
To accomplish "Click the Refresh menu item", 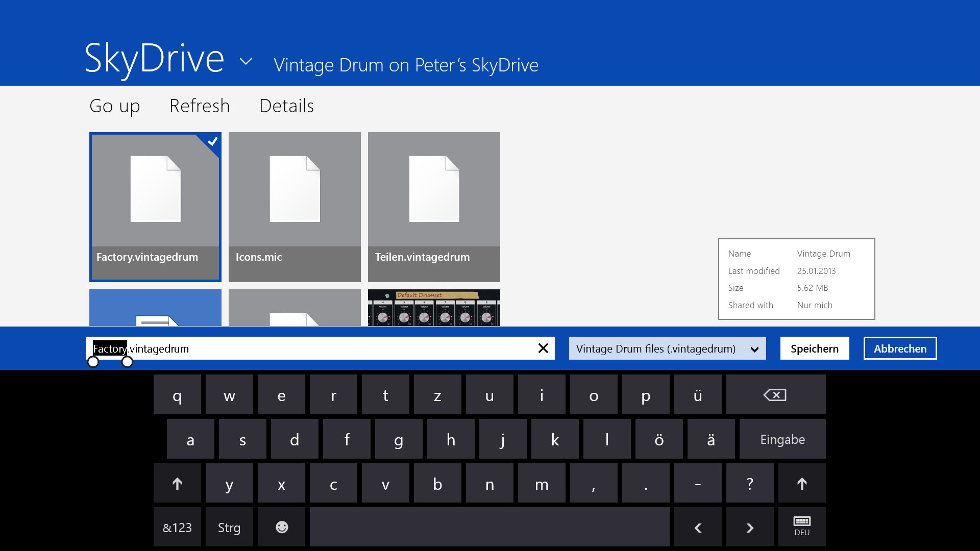I will (x=200, y=106).
